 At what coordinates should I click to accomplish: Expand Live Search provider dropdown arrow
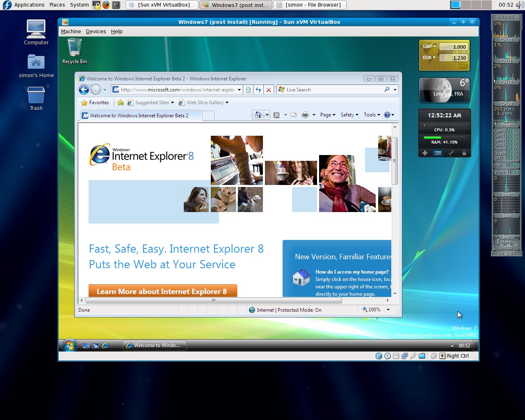(395, 90)
